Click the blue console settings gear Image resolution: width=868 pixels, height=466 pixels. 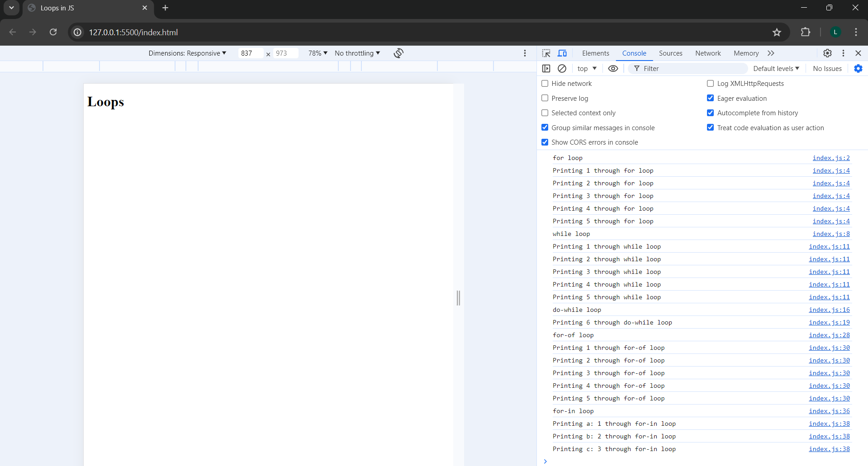pyautogui.click(x=858, y=69)
